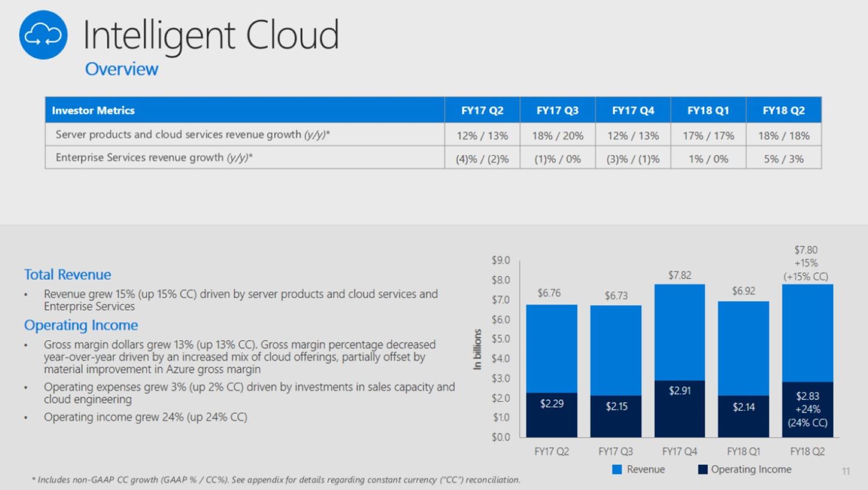
Task: Click the 18% / 18% table cell
Action: coord(784,136)
